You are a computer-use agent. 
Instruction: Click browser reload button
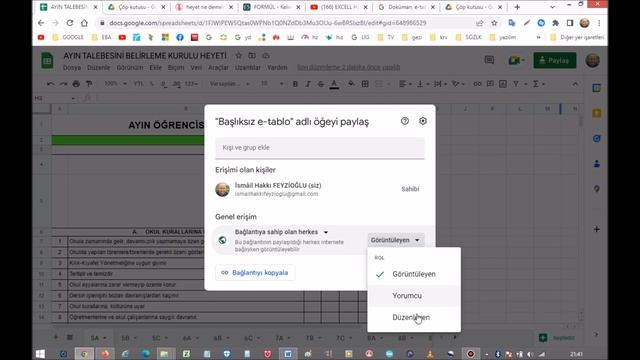[x=70, y=23]
